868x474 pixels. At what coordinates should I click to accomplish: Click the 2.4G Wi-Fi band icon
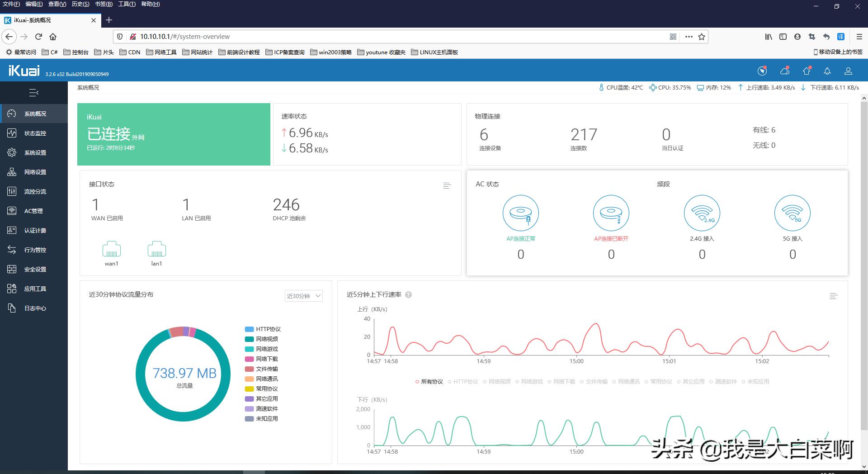pyautogui.click(x=702, y=213)
